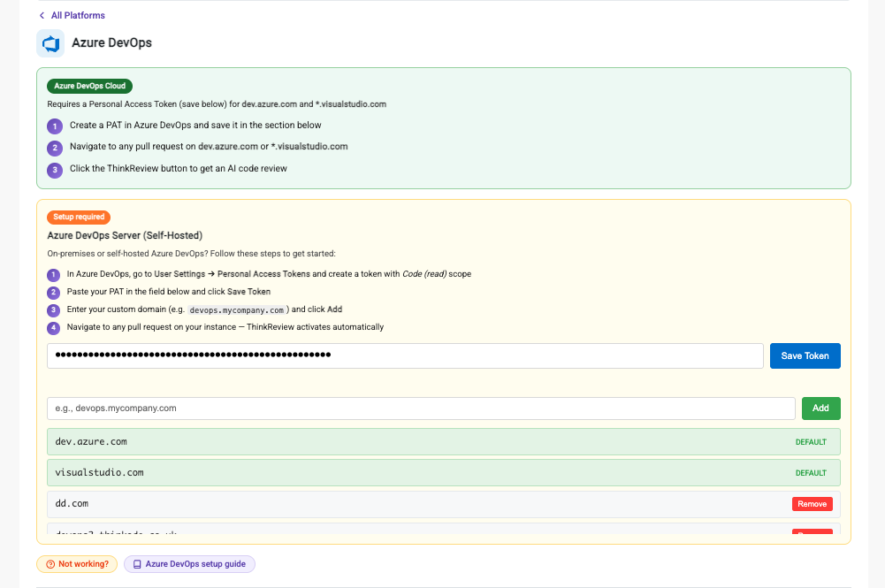Click the Azure DevOps page title
Image resolution: width=885 pixels, height=588 pixels.
[x=111, y=43]
